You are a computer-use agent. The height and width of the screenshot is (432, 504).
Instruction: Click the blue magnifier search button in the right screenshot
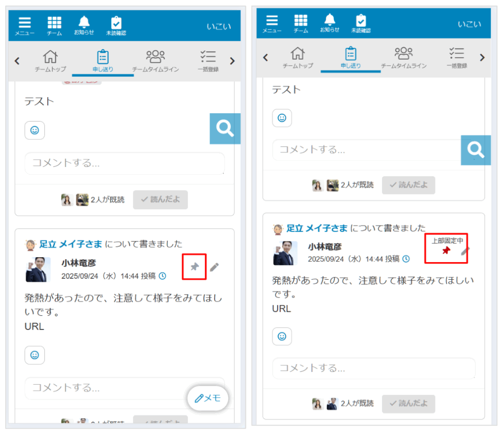(x=475, y=149)
